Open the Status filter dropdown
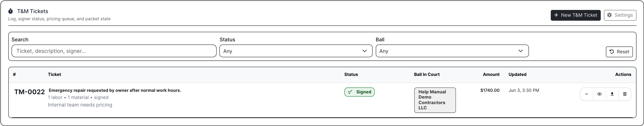 [296, 51]
